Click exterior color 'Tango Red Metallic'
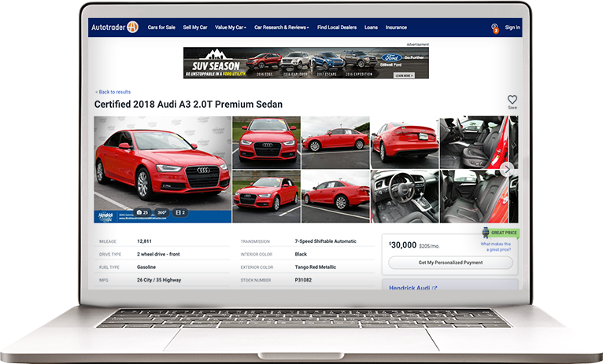The height and width of the screenshot is (364, 603). point(316,267)
